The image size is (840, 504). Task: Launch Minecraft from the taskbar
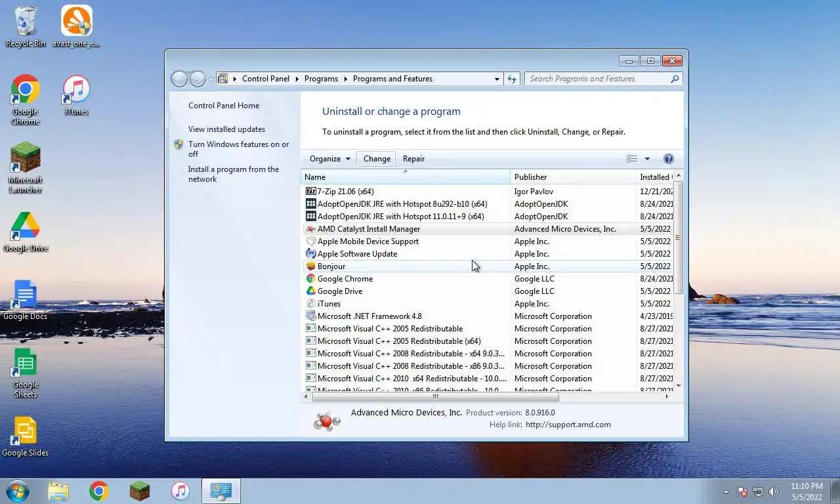pos(139,491)
